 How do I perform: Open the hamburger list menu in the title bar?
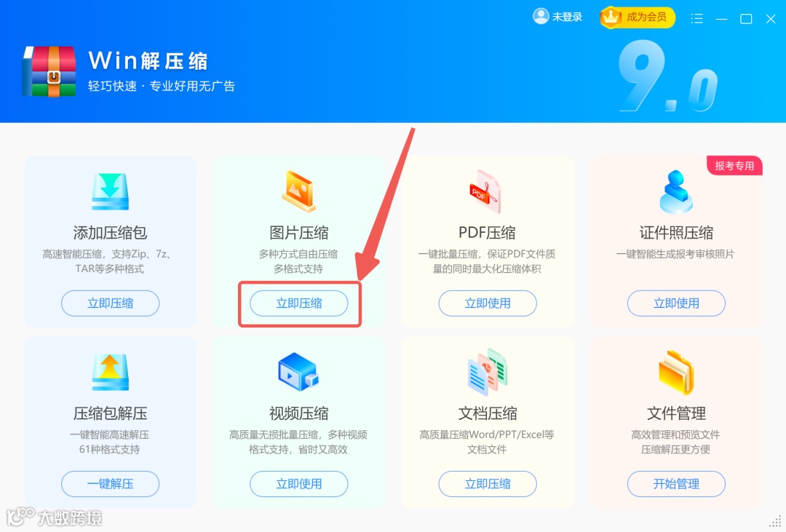pos(696,18)
